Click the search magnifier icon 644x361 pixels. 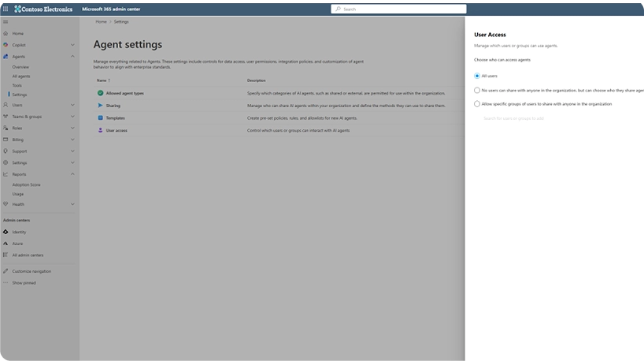click(338, 9)
